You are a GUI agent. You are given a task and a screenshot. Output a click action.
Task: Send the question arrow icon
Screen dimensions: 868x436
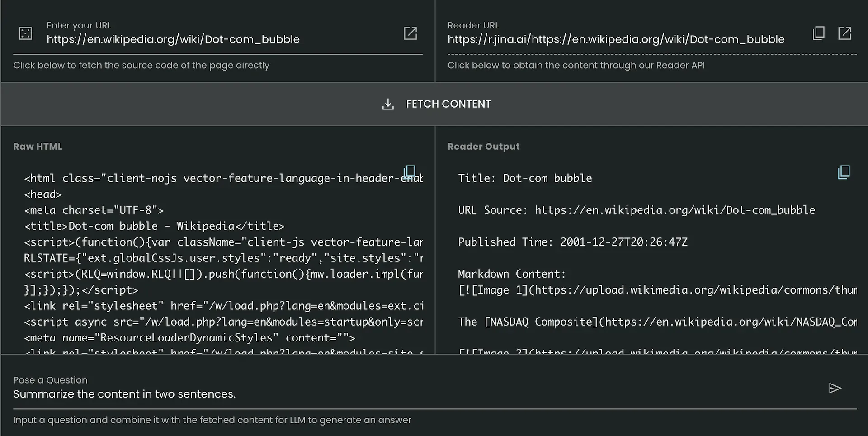click(x=835, y=388)
